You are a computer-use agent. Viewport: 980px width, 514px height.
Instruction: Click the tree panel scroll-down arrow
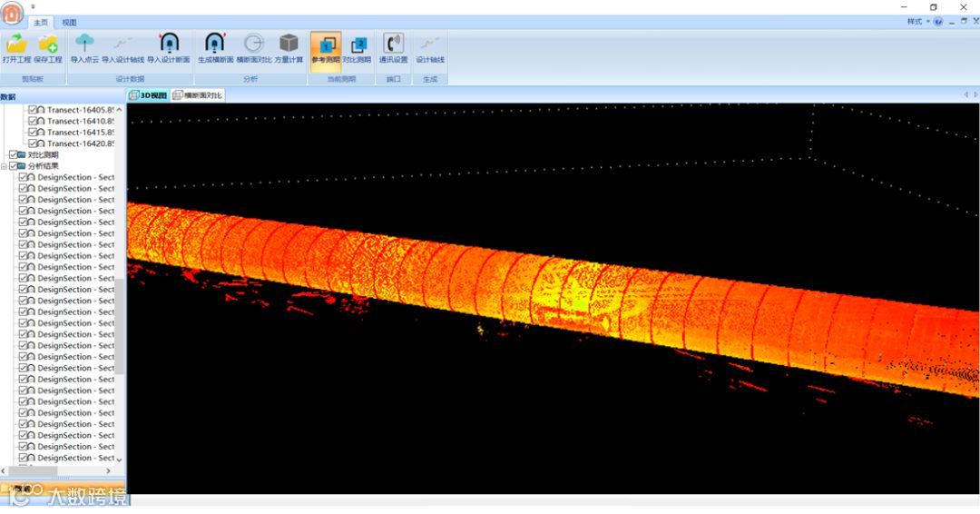(x=120, y=459)
